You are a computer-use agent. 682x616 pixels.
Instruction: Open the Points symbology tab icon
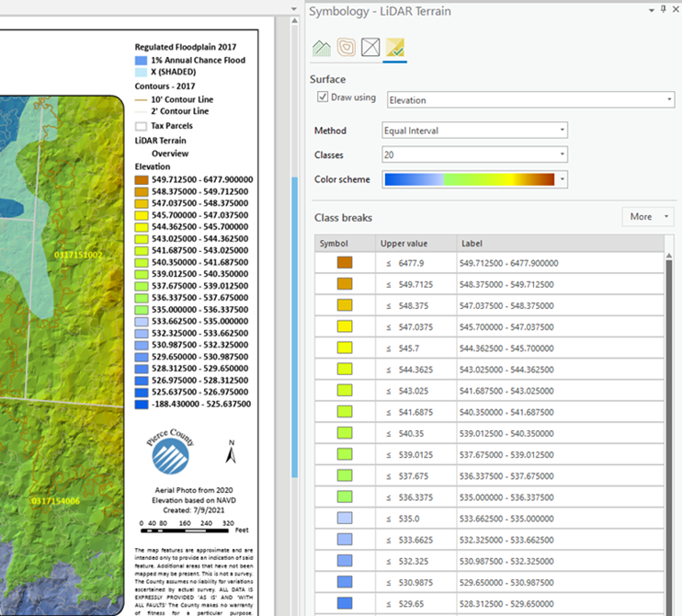(x=322, y=47)
